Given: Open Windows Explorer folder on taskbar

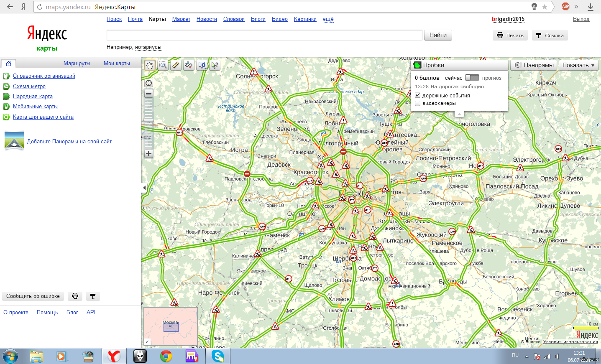Looking at the screenshot, I should (36, 356).
